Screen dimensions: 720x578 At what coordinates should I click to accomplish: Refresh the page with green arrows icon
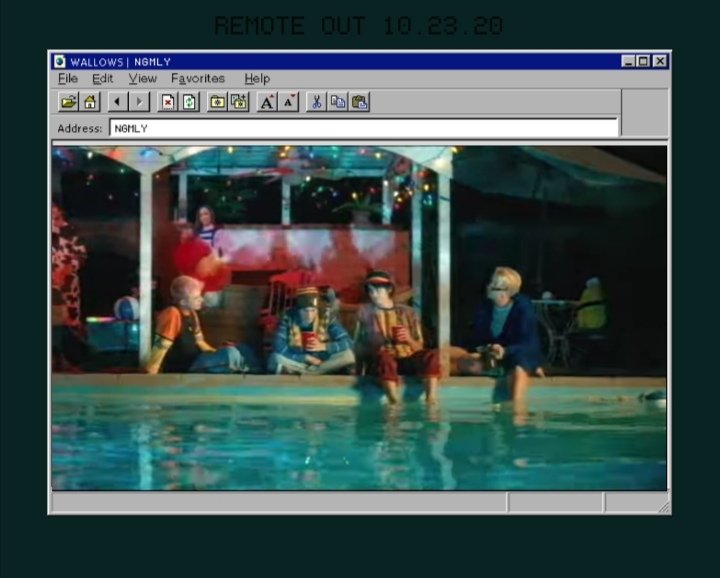[x=189, y=102]
